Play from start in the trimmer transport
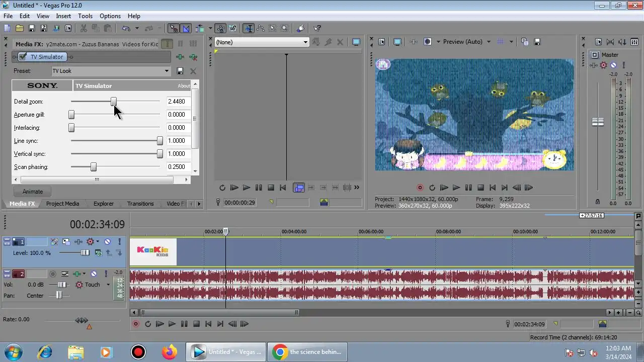The width and height of the screenshot is (644, 362). [234, 188]
